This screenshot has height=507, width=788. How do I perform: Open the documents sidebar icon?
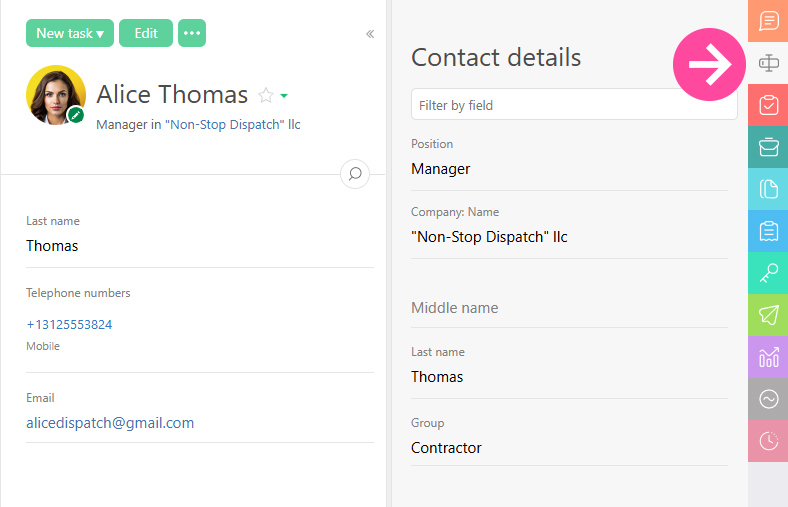pos(768,189)
